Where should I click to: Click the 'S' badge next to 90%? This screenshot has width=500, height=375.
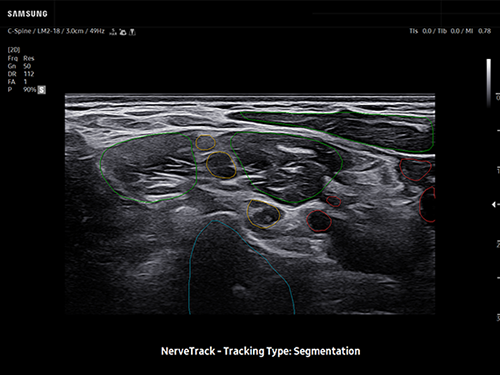click(x=41, y=90)
